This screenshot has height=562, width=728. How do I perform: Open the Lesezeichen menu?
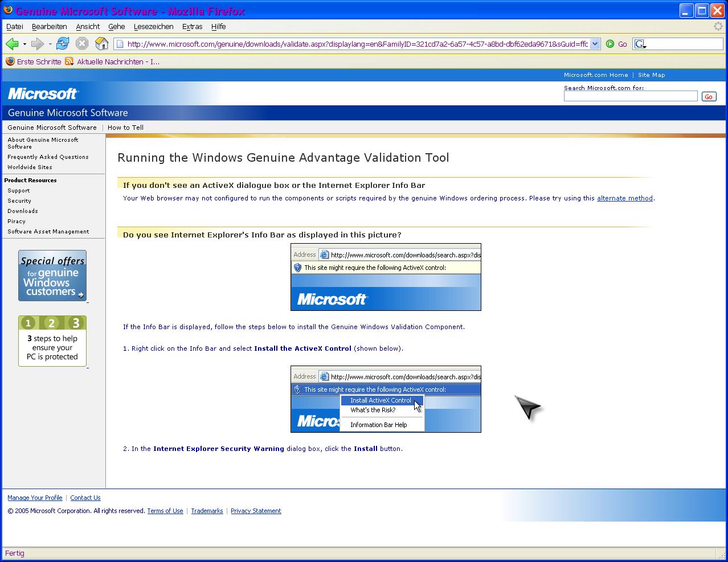(x=153, y=26)
